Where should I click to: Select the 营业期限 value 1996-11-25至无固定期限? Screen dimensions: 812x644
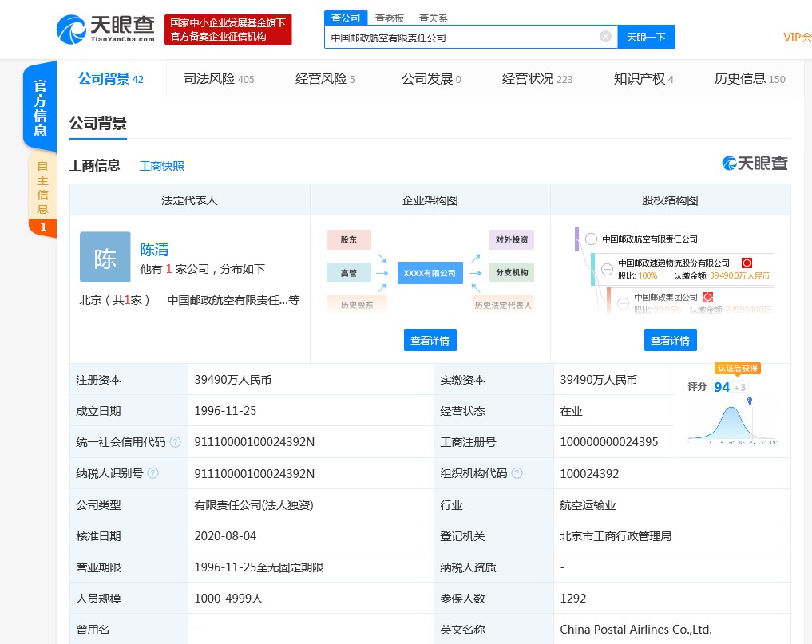(259, 567)
